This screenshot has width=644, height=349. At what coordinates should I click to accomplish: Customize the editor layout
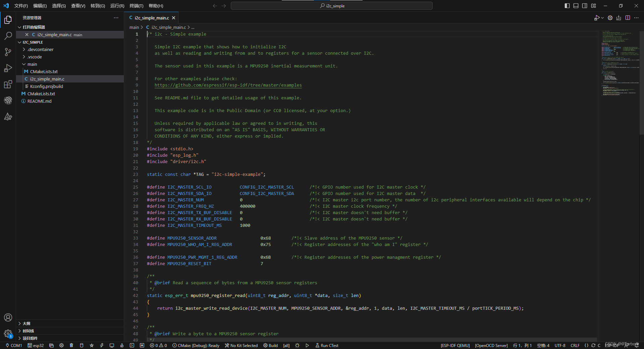(594, 6)
